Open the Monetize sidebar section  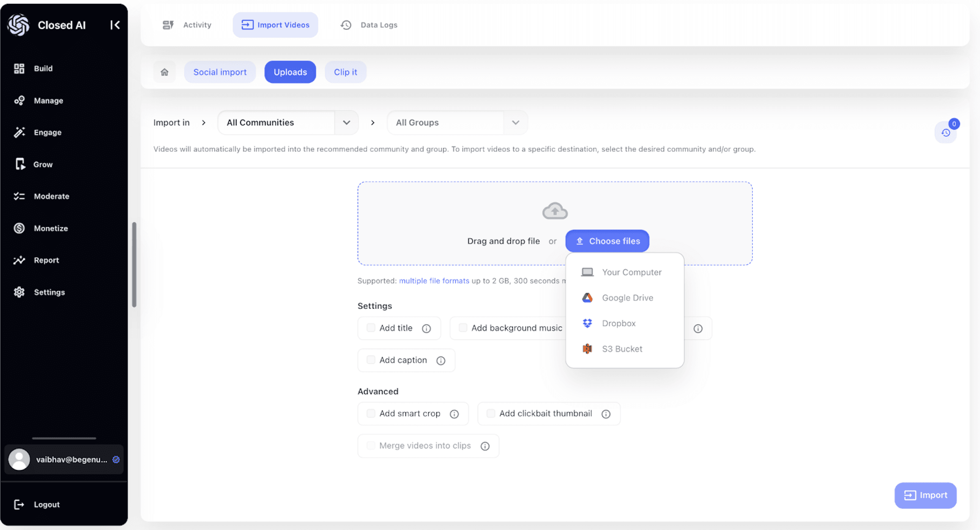(51, 228)
